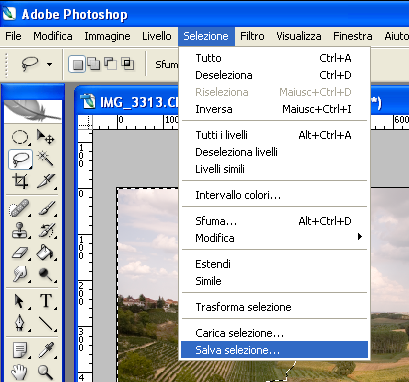Select the Slice tool
Image resolution: width=409 pixels, height=382 pixels.
[x=46, y=181]
